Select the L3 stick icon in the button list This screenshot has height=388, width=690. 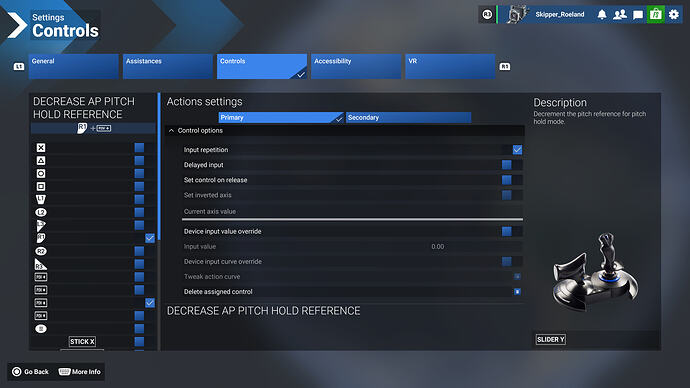coord(41,225)
